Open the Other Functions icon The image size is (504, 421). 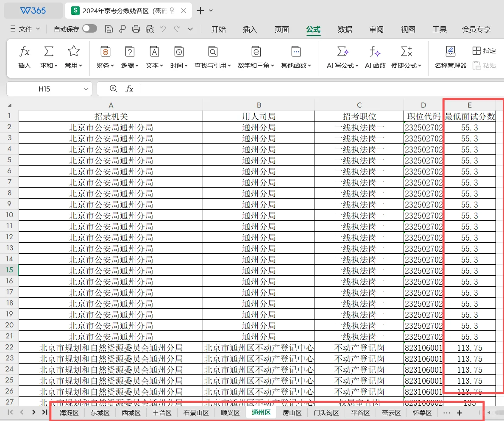point(296,51)
